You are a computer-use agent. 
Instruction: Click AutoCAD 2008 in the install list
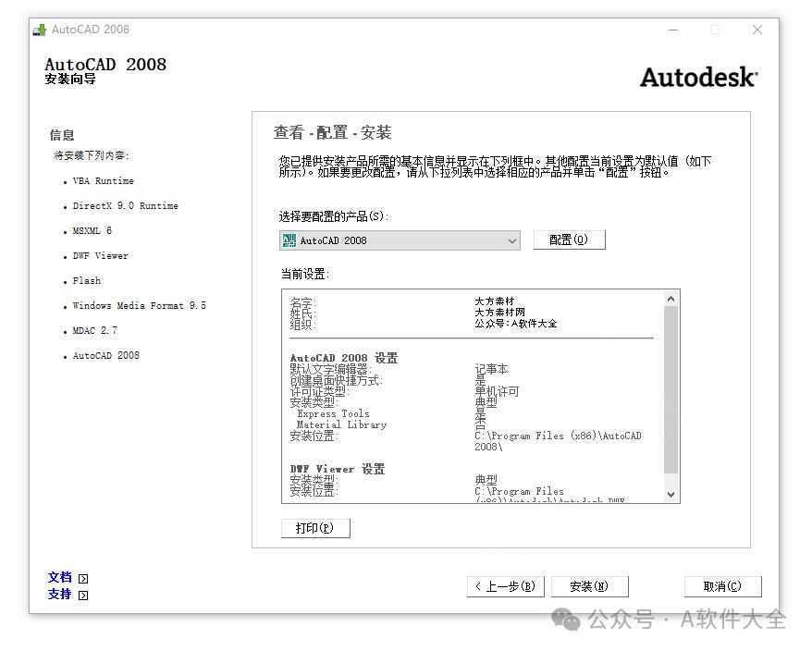pos(106,355)
